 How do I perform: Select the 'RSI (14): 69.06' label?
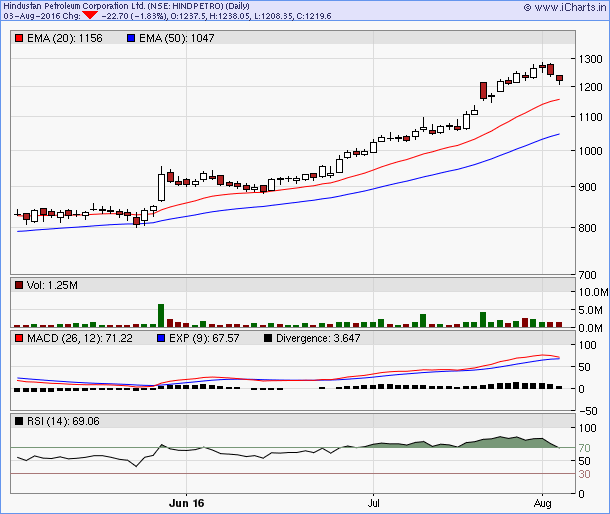[63, 421]
